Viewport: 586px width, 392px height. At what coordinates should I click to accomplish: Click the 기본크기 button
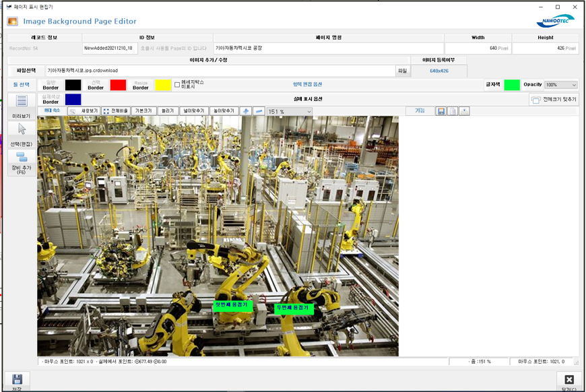pyautogui.click(x=143, y=111)
